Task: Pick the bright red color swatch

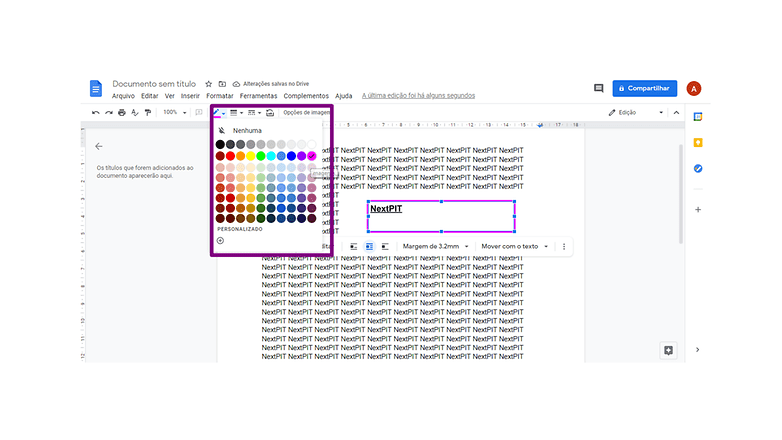Action: pyautogui.click(x=230, y=156)
